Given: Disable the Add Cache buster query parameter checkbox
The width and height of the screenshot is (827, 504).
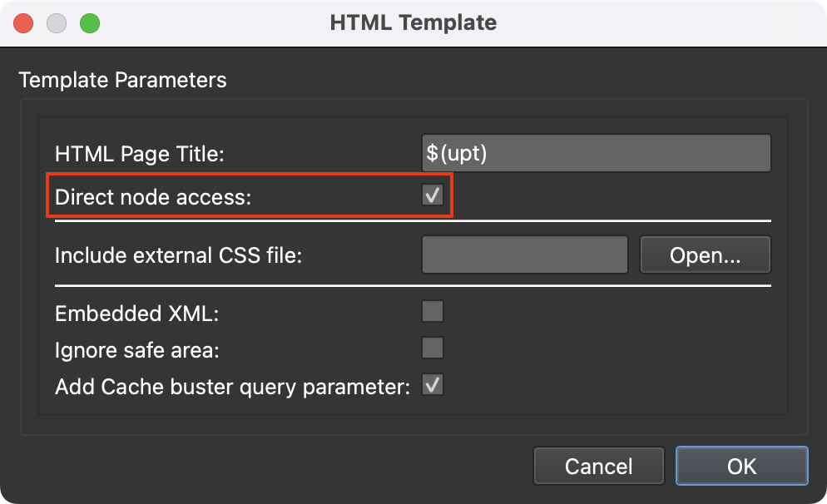Looking at the screenshot, I should tap(433, 385).
